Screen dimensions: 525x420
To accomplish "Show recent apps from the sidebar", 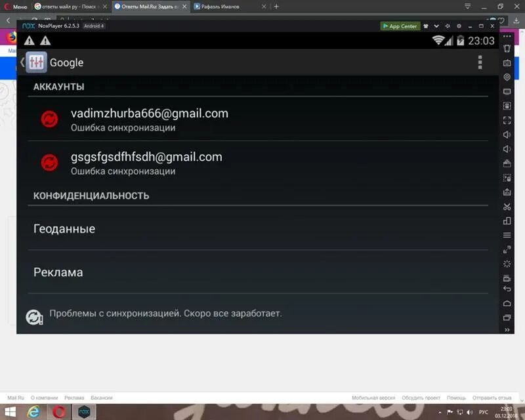I will tap(507, 318).
